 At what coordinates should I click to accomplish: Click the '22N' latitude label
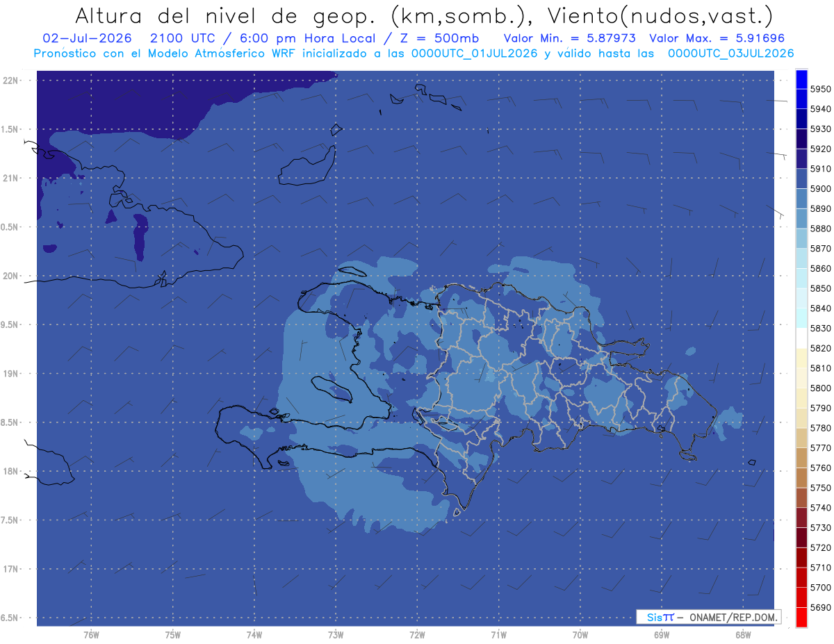(x=11, y=80)
